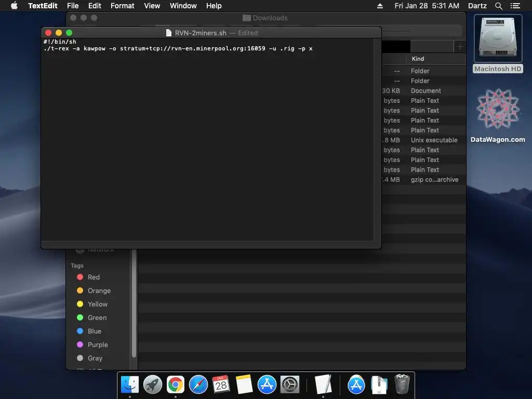Open Finder from the Dock
This screenshot has height=399, width=532.
129,385
